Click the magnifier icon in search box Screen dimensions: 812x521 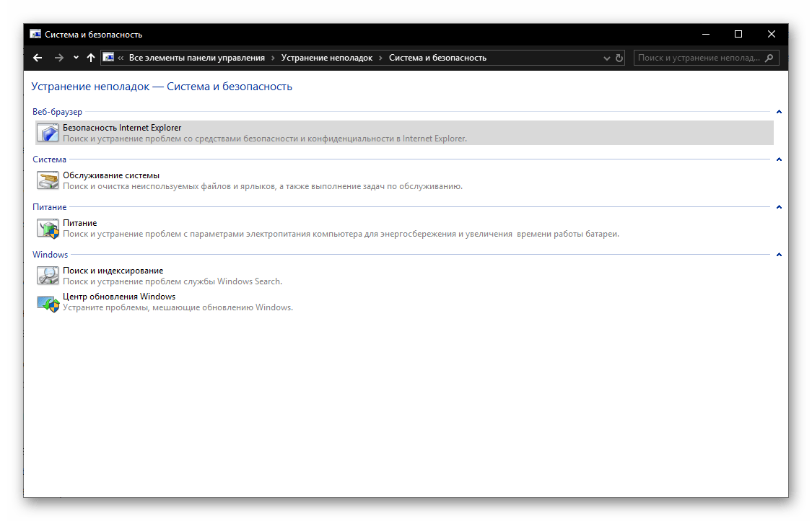[769, 58]
